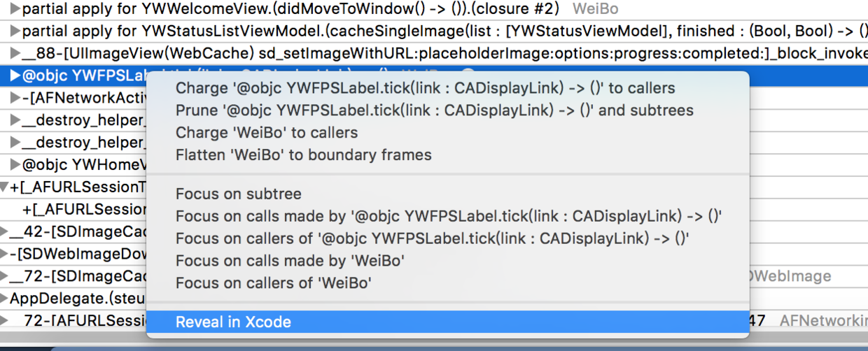The image size is (868, 351).
Task: Expand the -[AFNetworkActiv… row
Action: (15, 98)
